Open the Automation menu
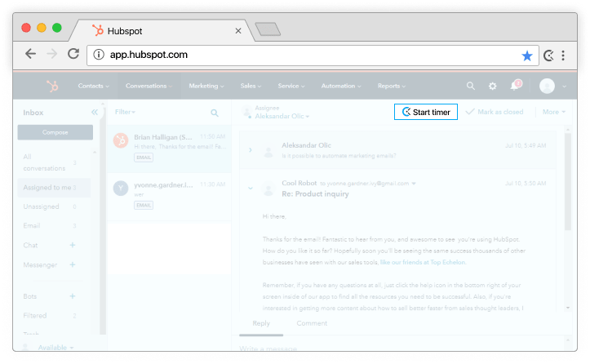 point(341,86)
